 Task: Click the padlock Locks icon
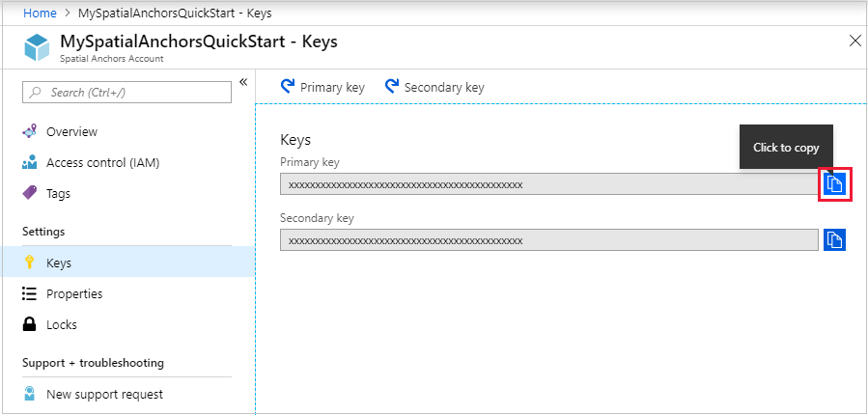pos(29,324)
